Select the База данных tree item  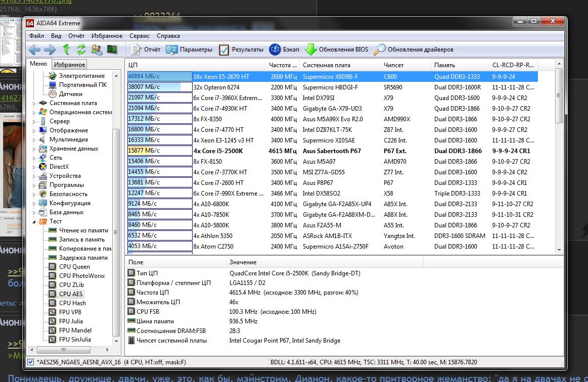point(66,212)
